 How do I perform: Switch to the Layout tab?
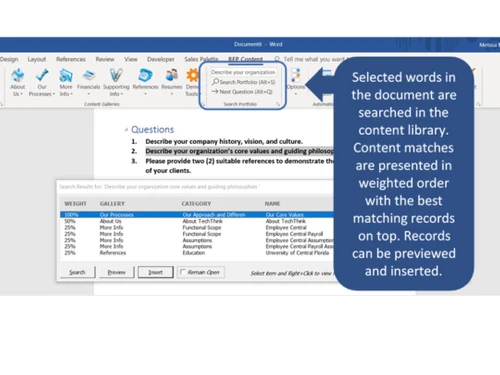[37, 59]
